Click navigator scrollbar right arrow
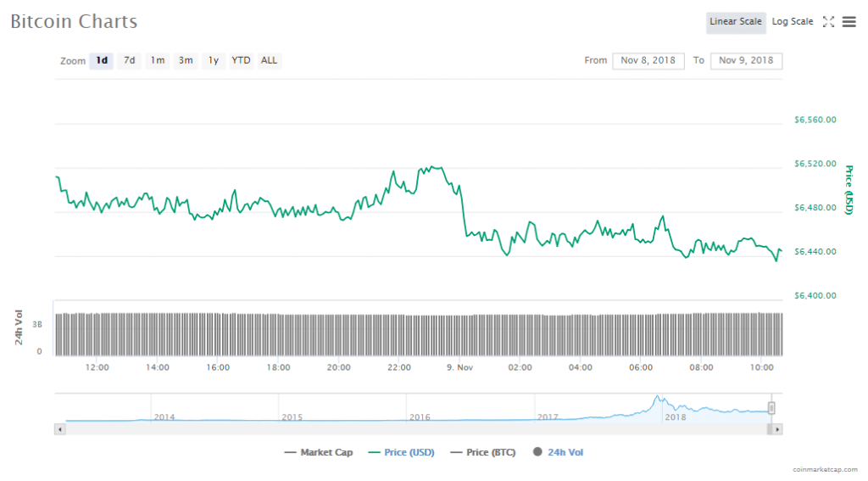The image size is (868, 481). pos(777,429)
